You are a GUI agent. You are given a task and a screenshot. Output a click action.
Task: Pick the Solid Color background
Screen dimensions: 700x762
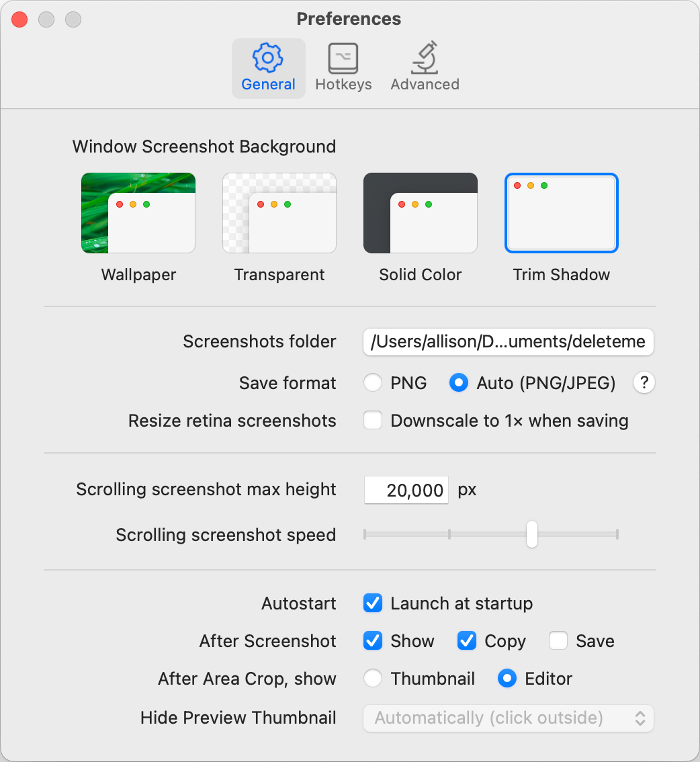click(421, 213)
